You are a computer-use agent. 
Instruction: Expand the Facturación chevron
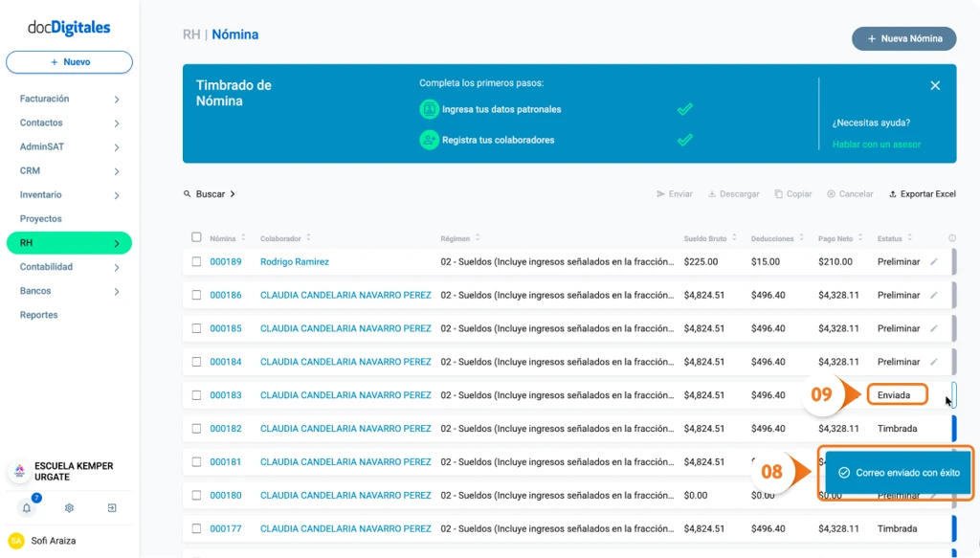[117, 100]
